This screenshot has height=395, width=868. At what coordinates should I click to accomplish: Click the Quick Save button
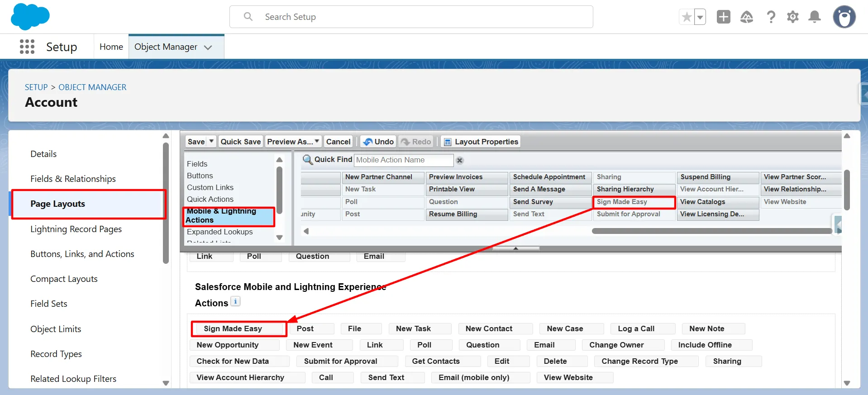[x=240, y=142]
